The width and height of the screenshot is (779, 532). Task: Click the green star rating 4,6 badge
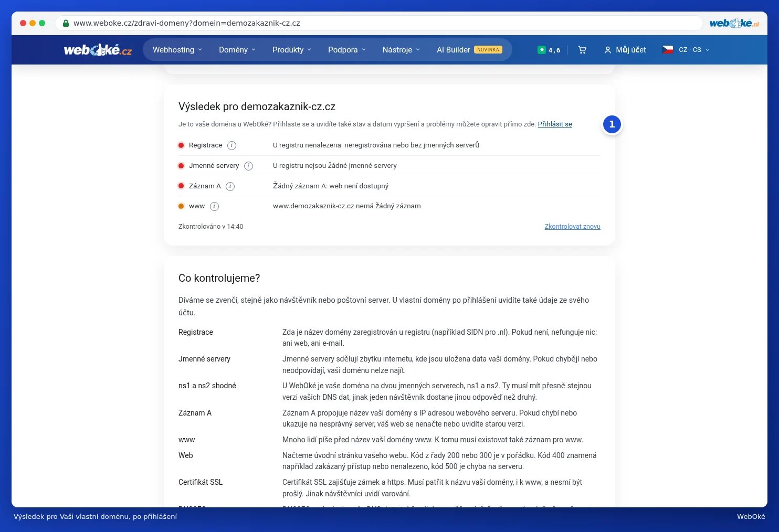pos(549,50)
